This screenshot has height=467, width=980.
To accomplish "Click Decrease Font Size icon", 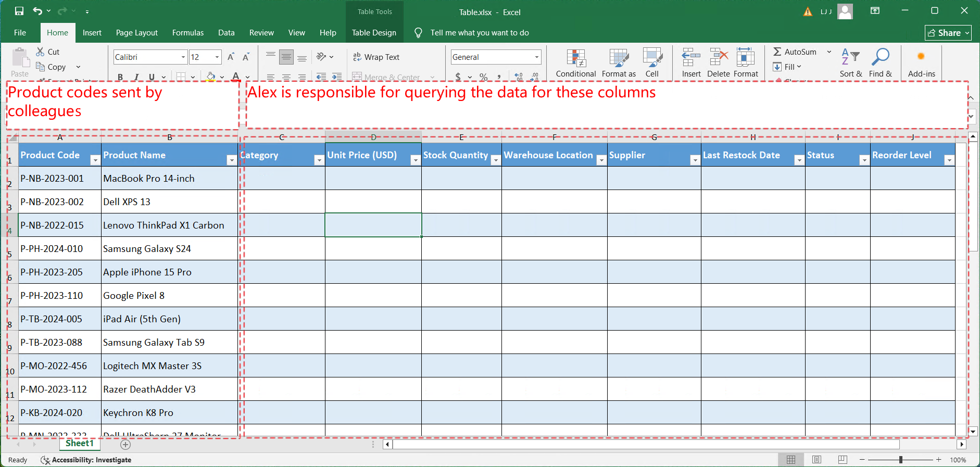I will [246, 57].
